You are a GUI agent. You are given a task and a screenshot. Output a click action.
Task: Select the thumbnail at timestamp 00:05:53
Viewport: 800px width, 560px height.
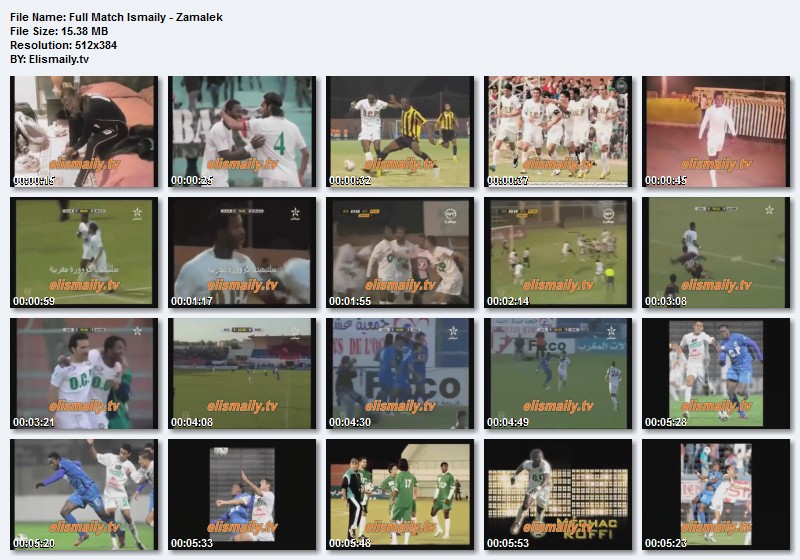[x=557, y=495]
